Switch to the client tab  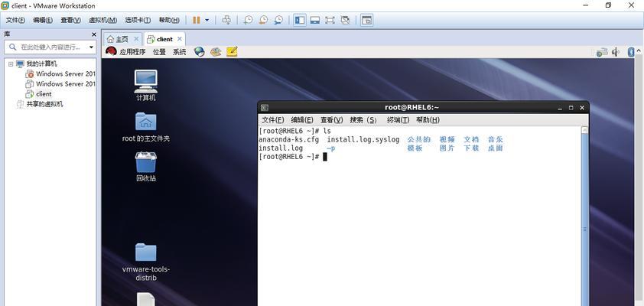(x=164, y=39)
